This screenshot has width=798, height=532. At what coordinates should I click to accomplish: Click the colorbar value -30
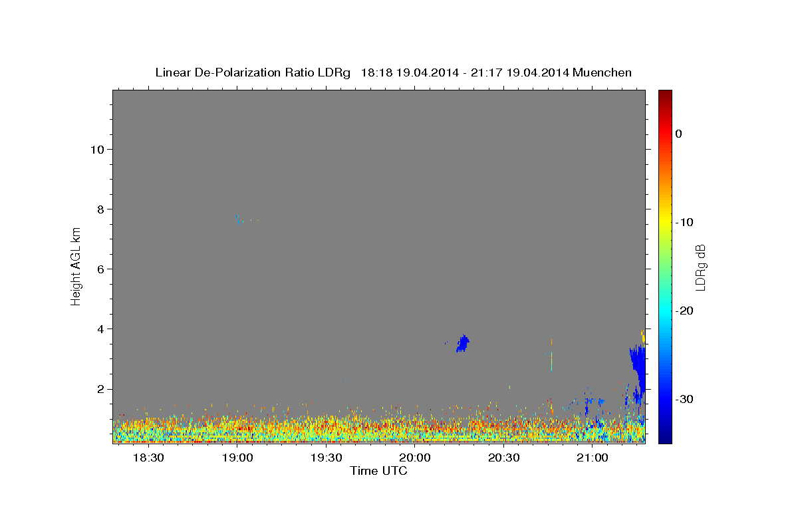684,399
